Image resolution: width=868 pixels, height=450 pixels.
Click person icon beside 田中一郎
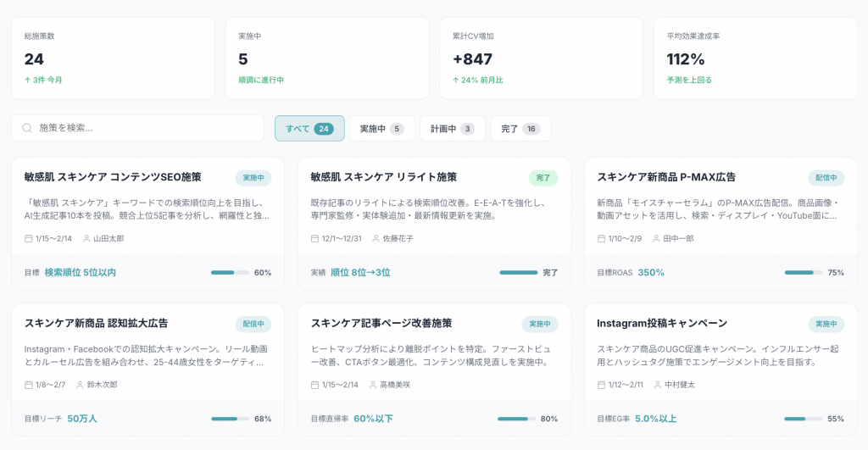656,239
